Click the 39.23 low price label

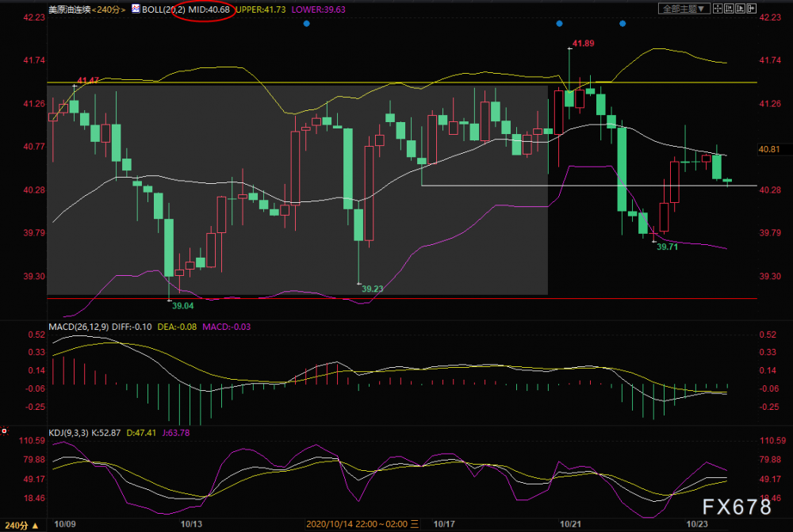pos(372,289)
